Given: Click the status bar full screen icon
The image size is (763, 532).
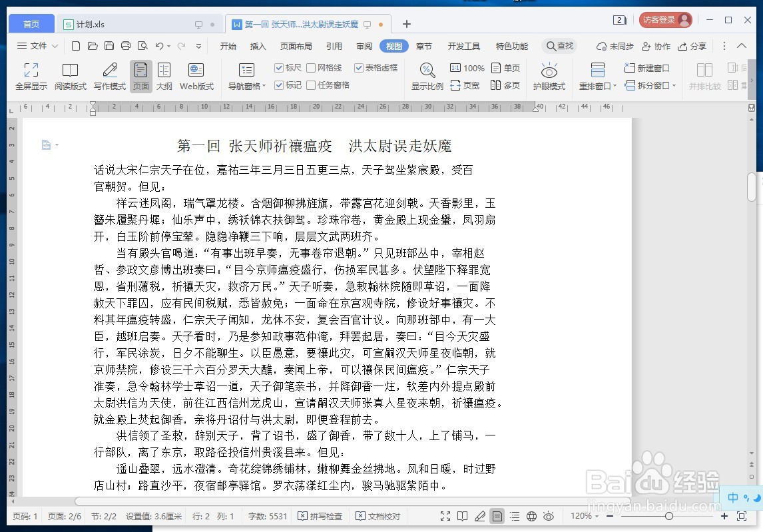Looking at the screenshot, I should tap(445, 516).
